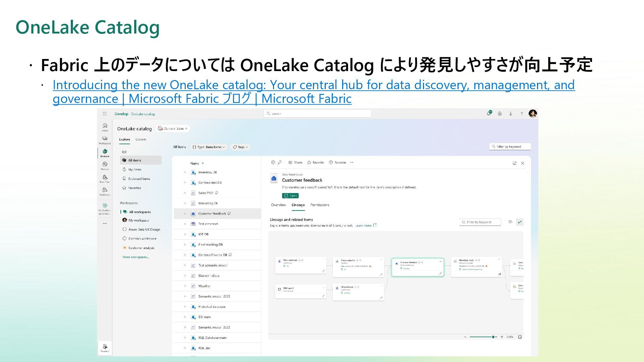The height and width of the screenshot is (362, 644).
Task: Sort list by Name column header
Action: 197,163
